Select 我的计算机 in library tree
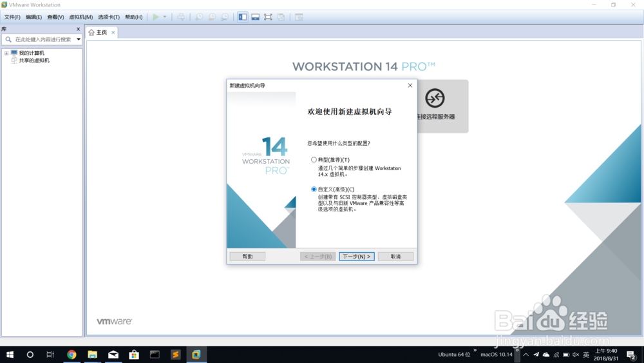This screenshot has height=363, width=644. point(31,53)
